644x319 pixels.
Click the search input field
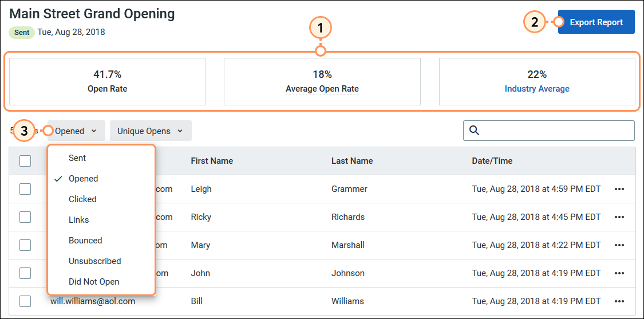click(x=549, y=131)
